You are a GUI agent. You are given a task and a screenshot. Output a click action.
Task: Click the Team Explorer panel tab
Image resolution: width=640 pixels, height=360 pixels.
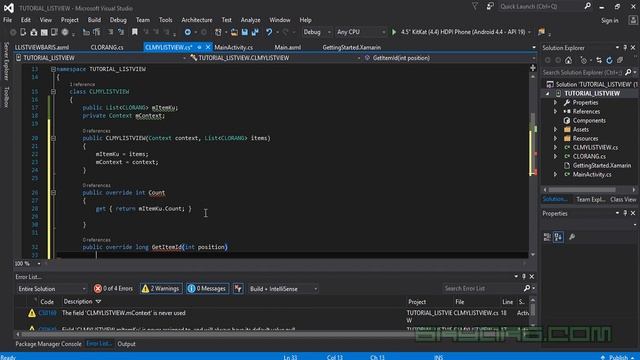[x=590, y=200]
